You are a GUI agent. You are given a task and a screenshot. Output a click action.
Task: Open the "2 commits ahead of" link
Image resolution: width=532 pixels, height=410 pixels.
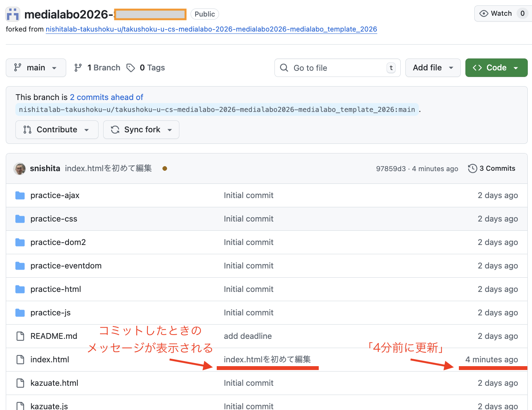[107, 97]
